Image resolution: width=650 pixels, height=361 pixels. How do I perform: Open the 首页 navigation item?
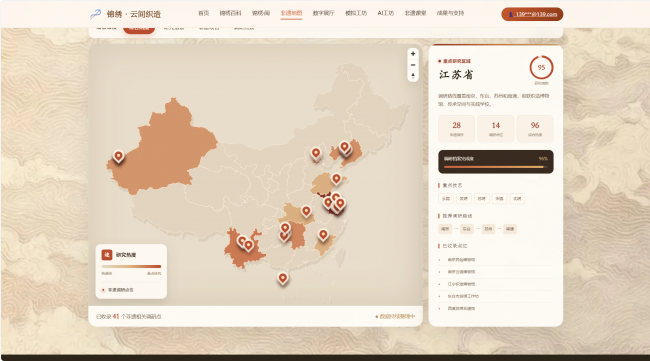[204, 13]
